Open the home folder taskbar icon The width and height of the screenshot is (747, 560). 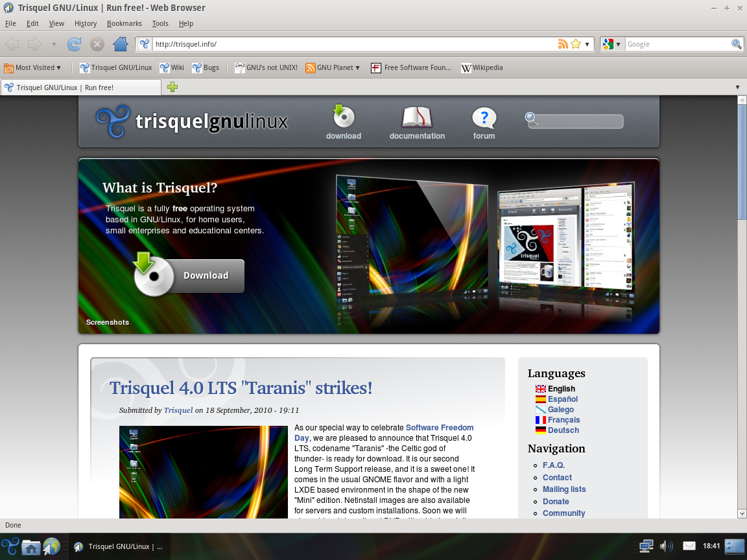click(x=31, y=547)
